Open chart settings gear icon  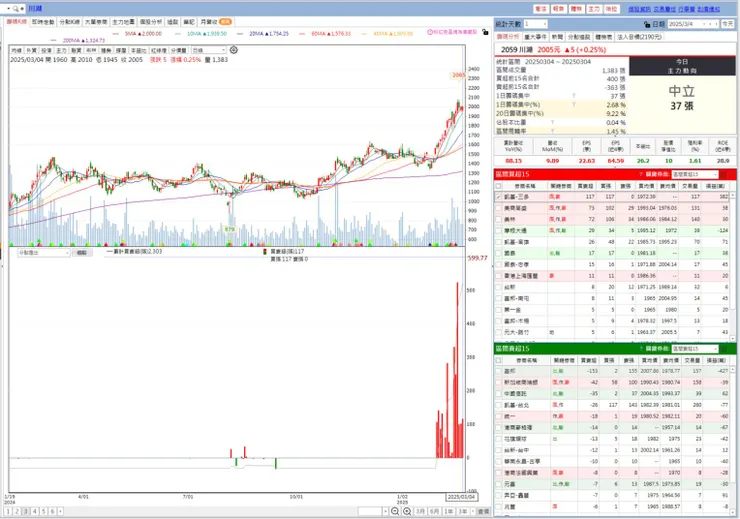[234, 50]
